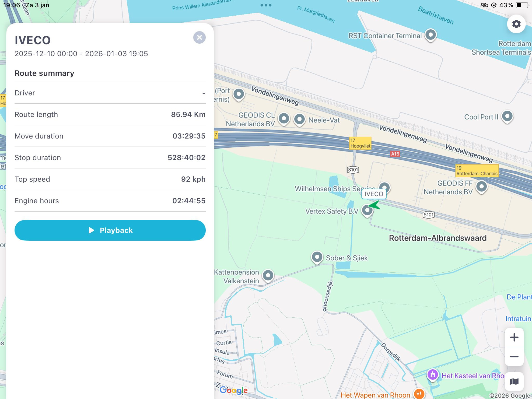
Task: Tap the route date range text
Action: [x=81, y=54]
